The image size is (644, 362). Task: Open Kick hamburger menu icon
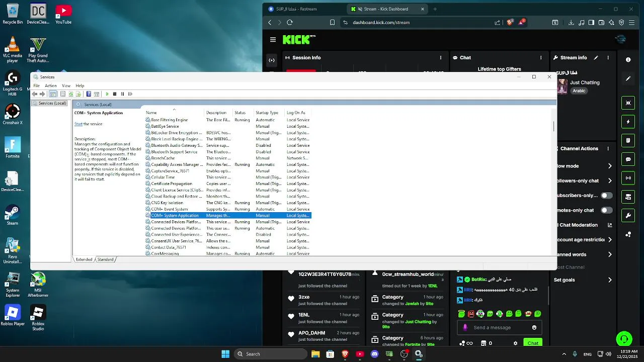tap(273, 40)
